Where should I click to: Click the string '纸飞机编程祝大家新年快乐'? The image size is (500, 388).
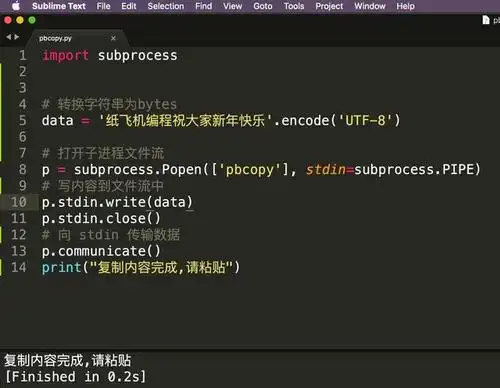[185, 120]
